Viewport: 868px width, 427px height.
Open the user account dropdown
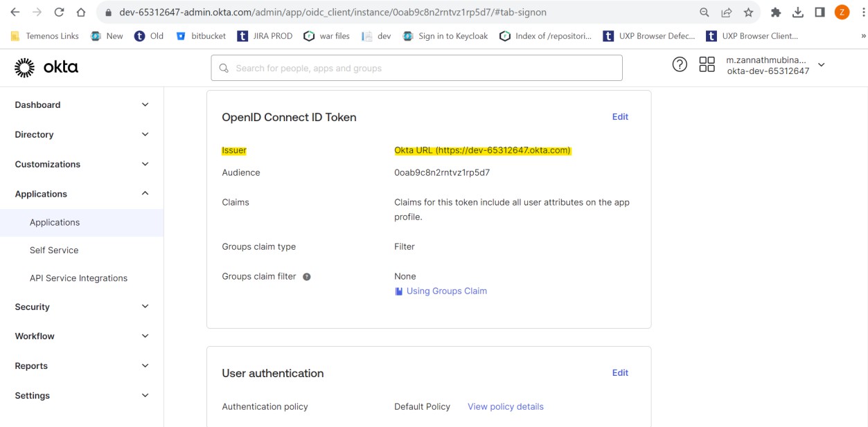(x=822, y=65)
